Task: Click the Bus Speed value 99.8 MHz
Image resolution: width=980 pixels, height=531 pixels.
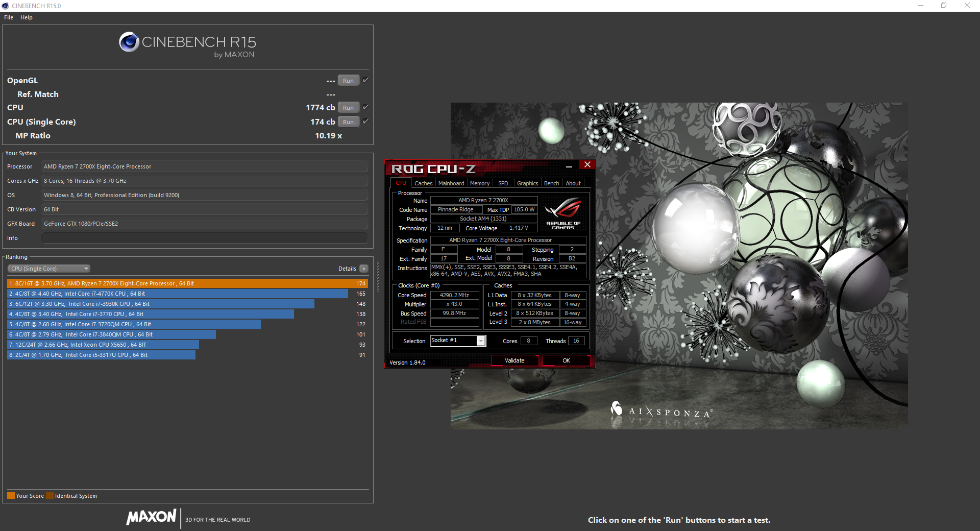Action: coord(454,313)
